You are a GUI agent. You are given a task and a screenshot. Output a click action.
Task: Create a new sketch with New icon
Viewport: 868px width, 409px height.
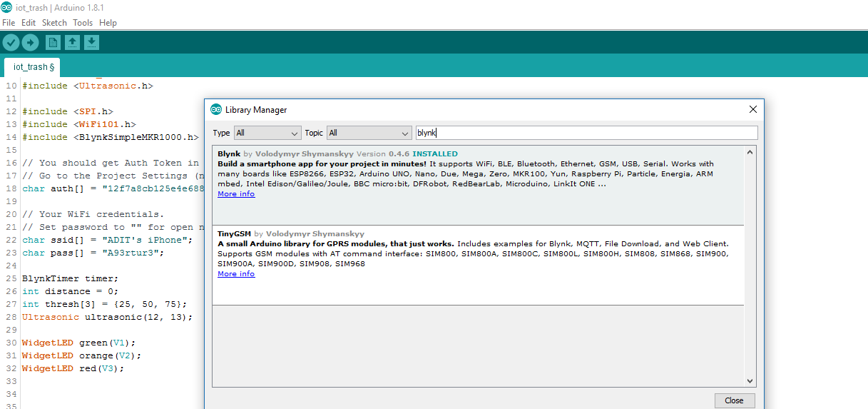53,43
